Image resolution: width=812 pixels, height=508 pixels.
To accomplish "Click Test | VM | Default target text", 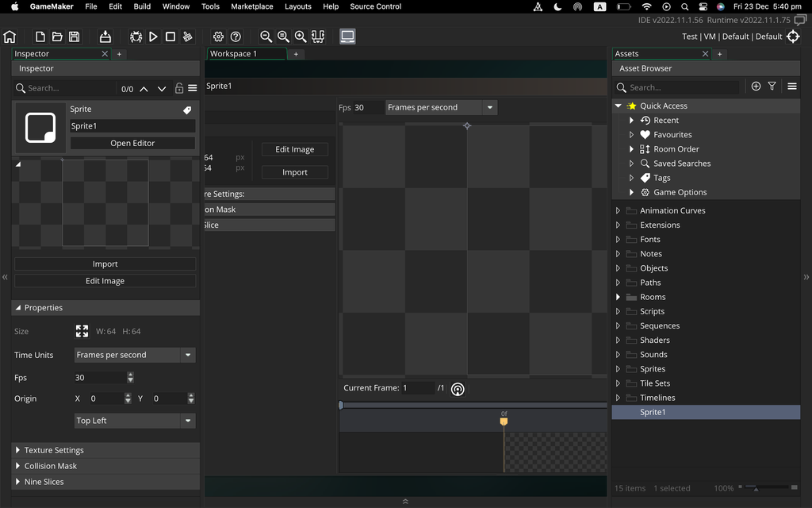I will tap(732, 37).
